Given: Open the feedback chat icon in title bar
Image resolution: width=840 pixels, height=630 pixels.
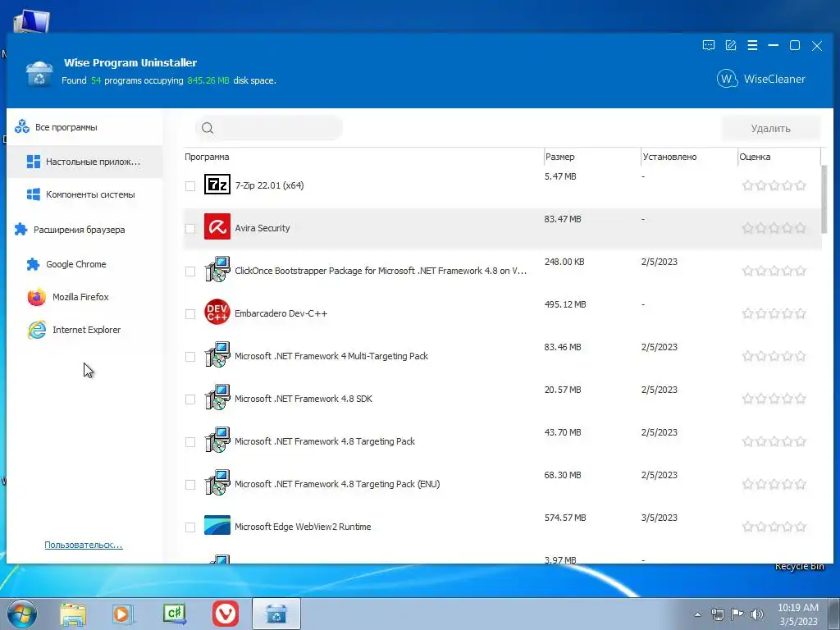Looking at the screenshot, I should pos(708,46).
